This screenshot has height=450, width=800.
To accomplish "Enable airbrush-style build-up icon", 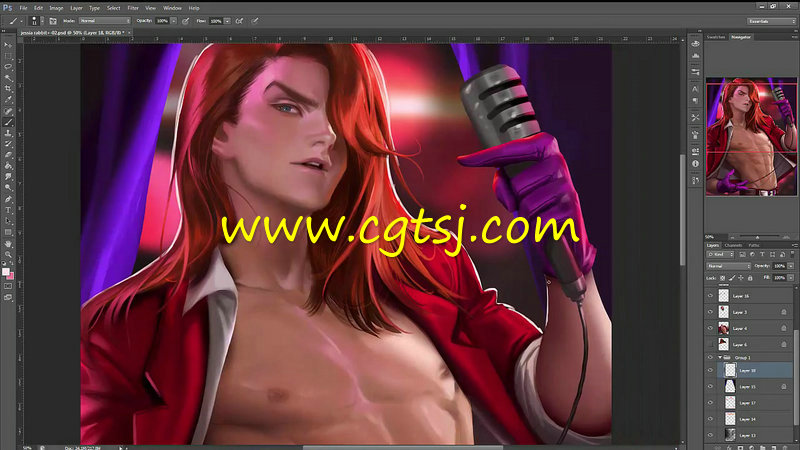I will 239,21.
